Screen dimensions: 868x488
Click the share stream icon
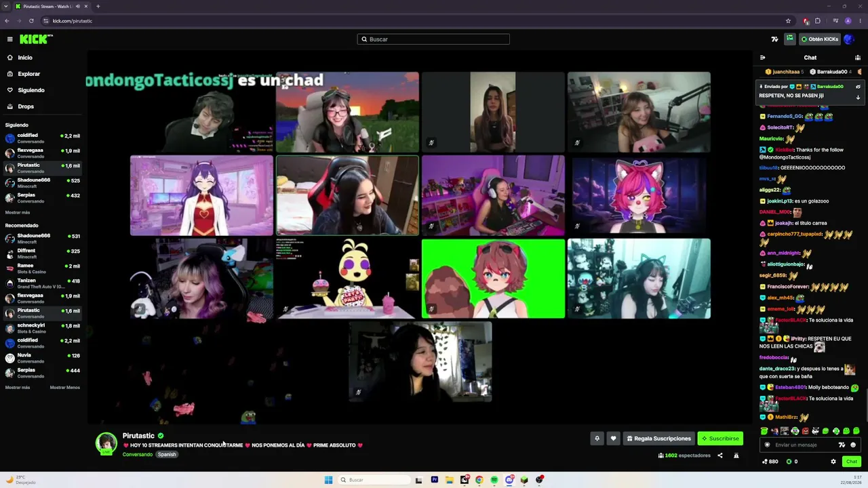(x=720, y=455)
